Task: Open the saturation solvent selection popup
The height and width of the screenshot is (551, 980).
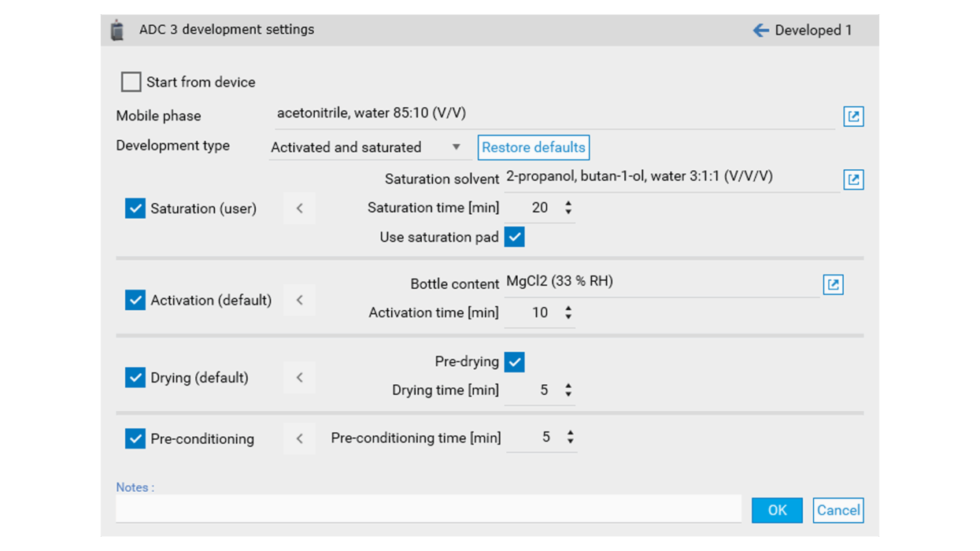Action: (x=853, y=179)
